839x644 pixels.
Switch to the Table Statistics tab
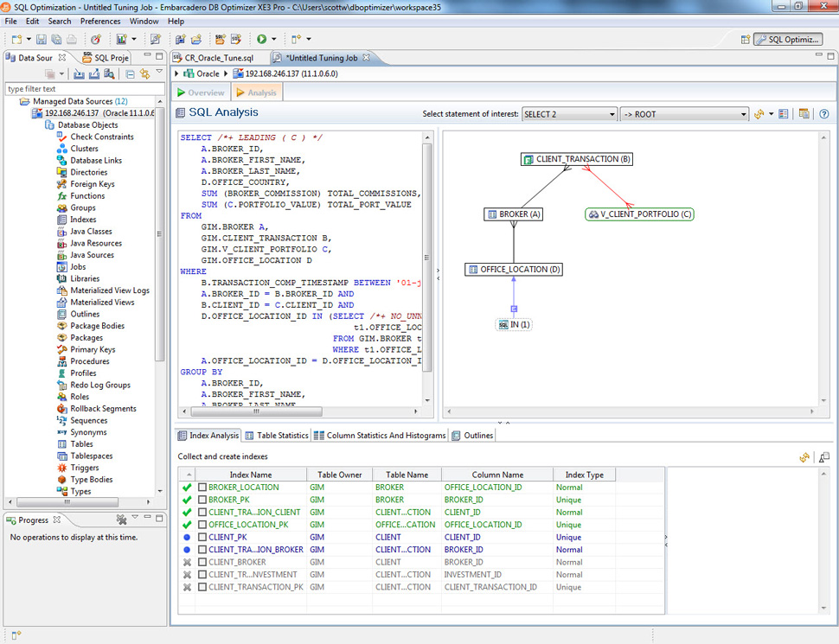coord(277,436)
